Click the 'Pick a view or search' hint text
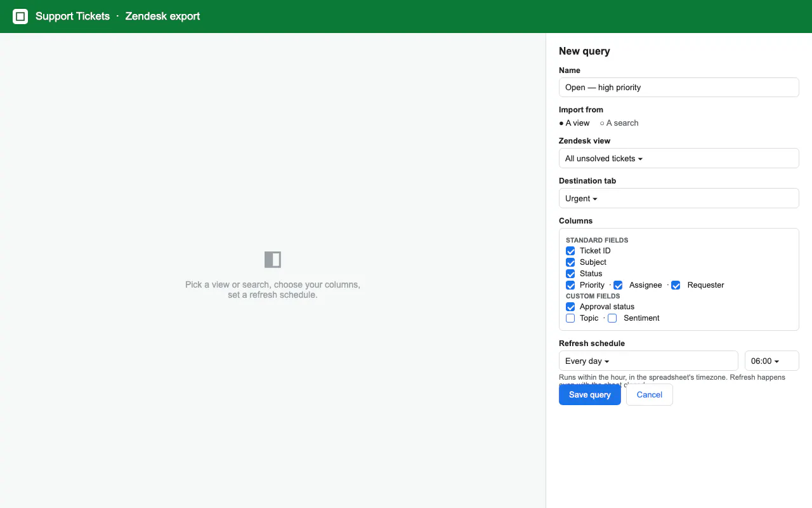This screenshot has width=812, height=508. [273, 290]
